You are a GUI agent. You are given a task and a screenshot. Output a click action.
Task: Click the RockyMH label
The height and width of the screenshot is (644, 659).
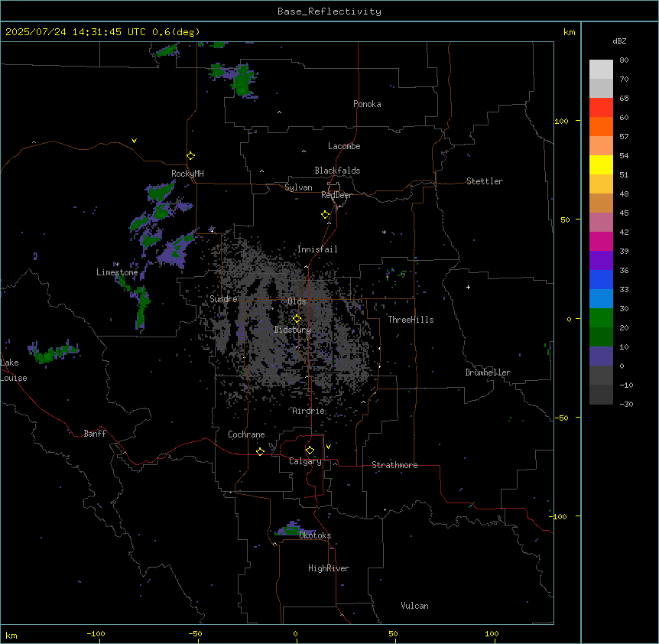tap(187, 174)
